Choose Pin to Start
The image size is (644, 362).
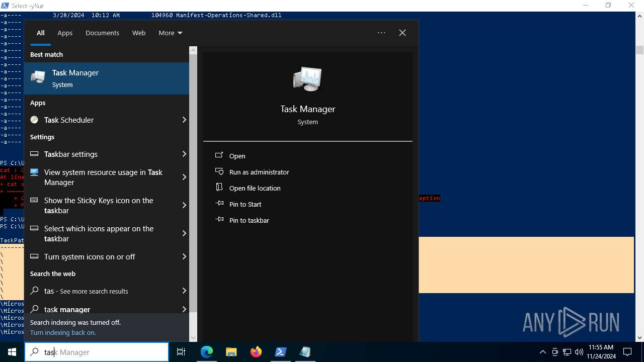[246, 204]
